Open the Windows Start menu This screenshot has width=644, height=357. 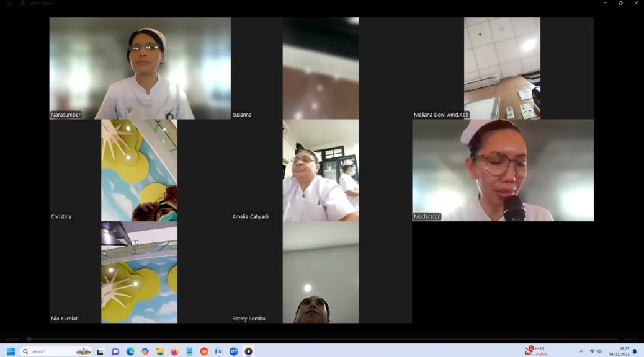(x=11, y=351)
